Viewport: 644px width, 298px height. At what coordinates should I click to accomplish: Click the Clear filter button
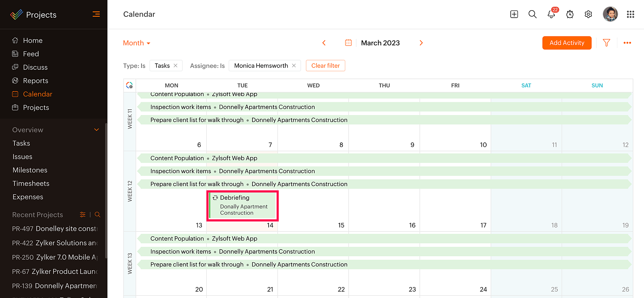(x=326, y=66)
